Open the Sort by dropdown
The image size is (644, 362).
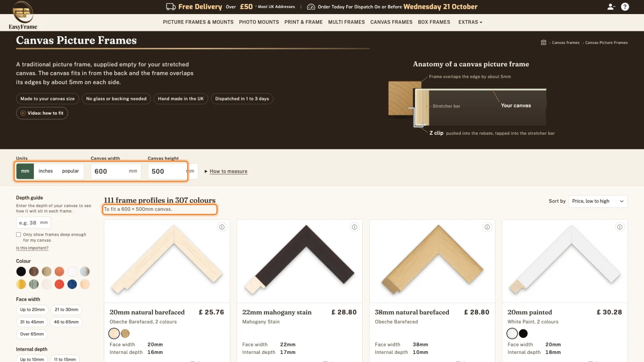598,201
